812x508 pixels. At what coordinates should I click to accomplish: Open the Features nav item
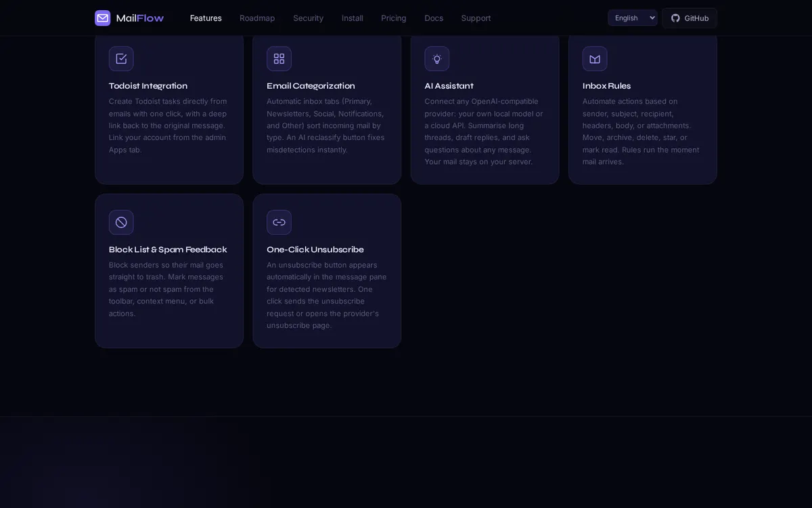point(206,18)
